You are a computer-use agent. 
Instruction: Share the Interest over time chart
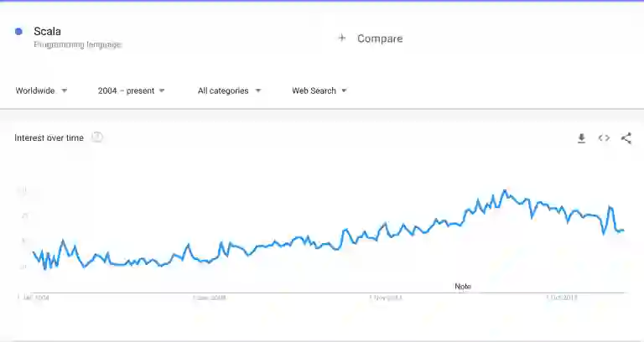pos(626,138)
